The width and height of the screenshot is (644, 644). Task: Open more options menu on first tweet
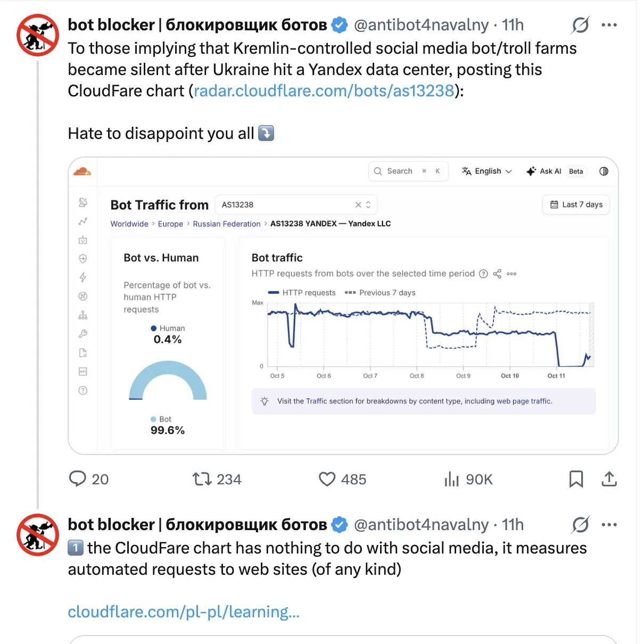(609, 24)
